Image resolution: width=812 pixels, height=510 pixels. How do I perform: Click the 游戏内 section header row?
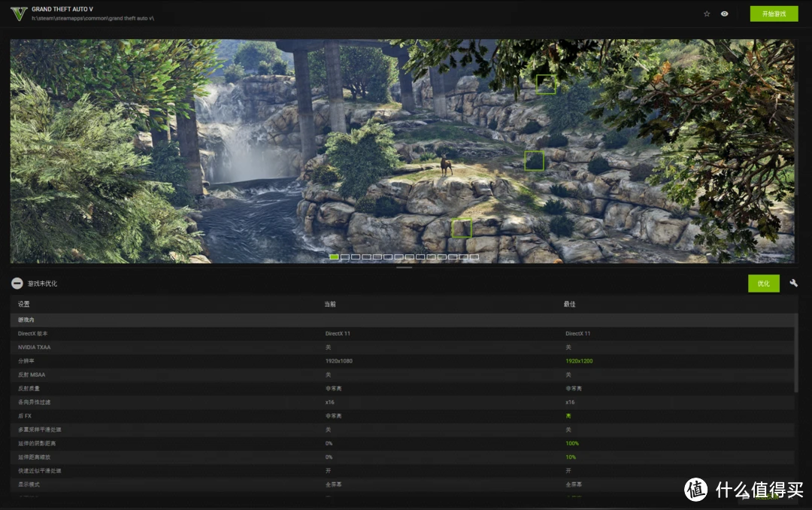pyautogui.click(x=402, y=320)
